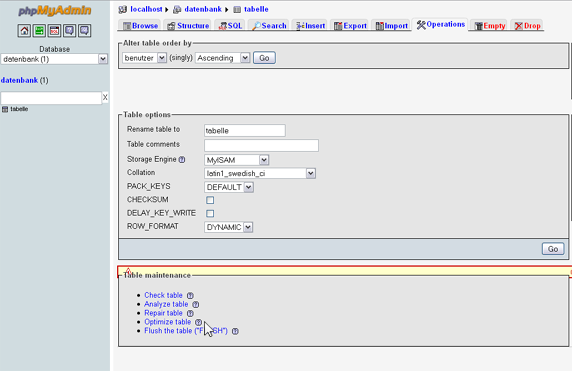
Task: Click the Optimize table link
Action: coord(168,322)
